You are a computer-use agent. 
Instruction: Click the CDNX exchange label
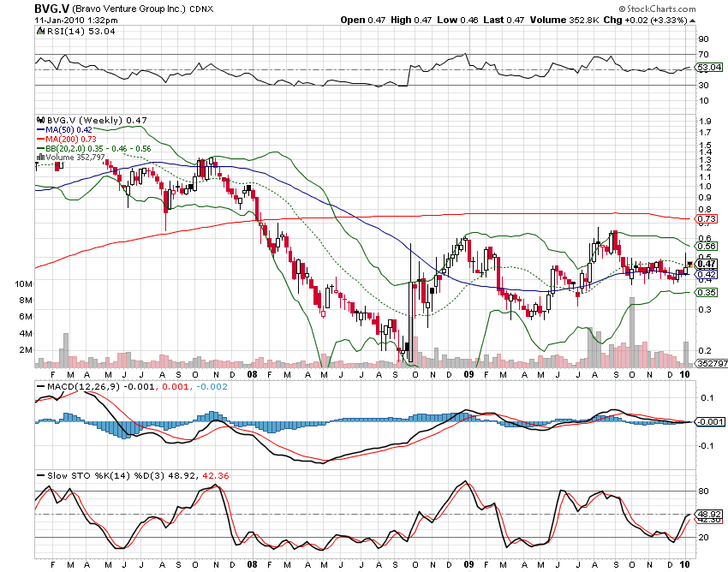pyautogui.click(x=201, y=9)
